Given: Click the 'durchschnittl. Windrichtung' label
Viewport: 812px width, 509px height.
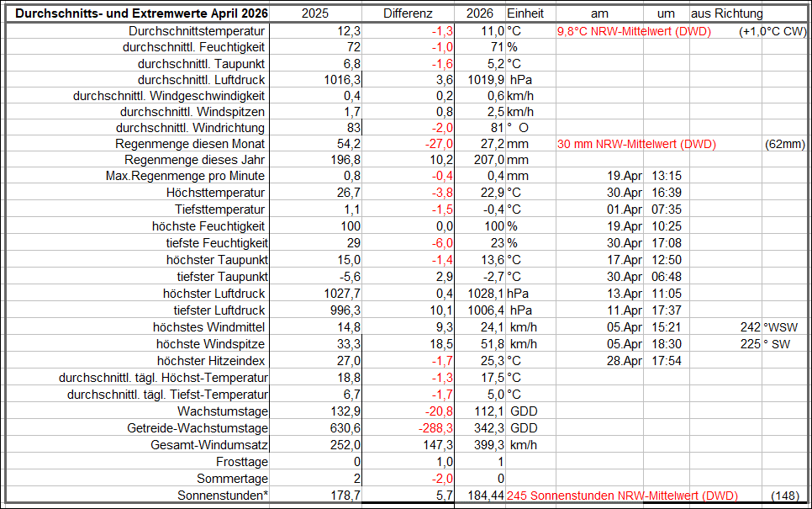Looking at the screenshot, I should 190,129.
